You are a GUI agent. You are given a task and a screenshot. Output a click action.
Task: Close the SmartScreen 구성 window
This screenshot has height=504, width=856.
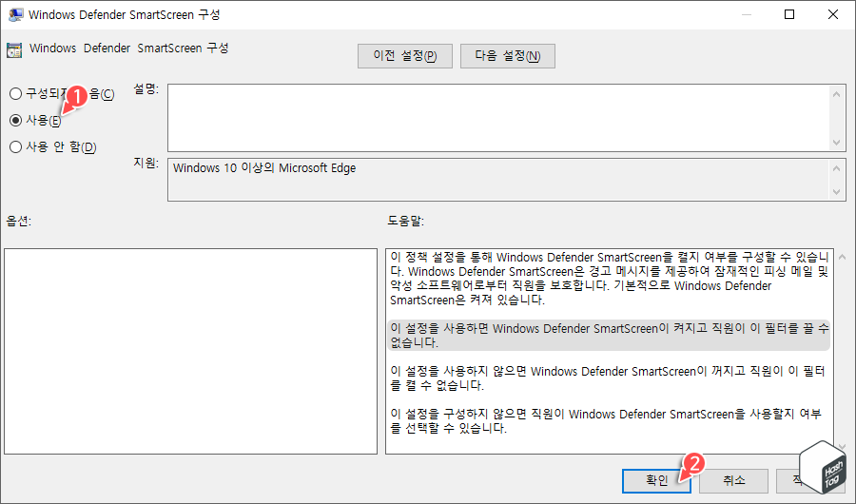[x=832, y=15]
